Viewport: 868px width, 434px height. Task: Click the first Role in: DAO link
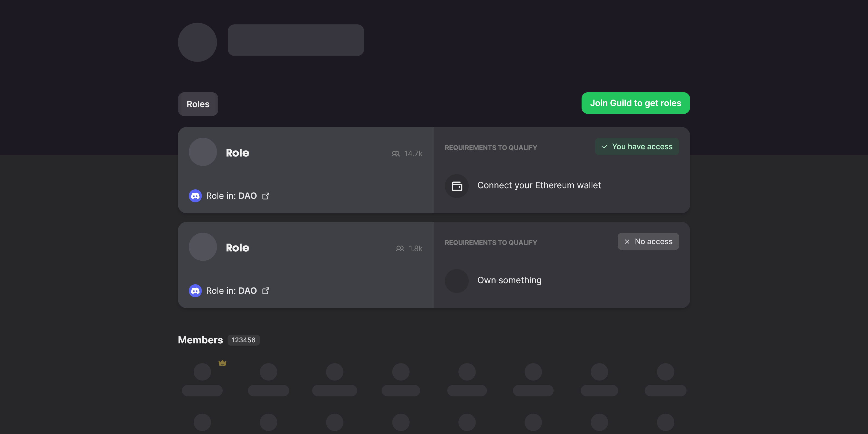click(231, 196)
